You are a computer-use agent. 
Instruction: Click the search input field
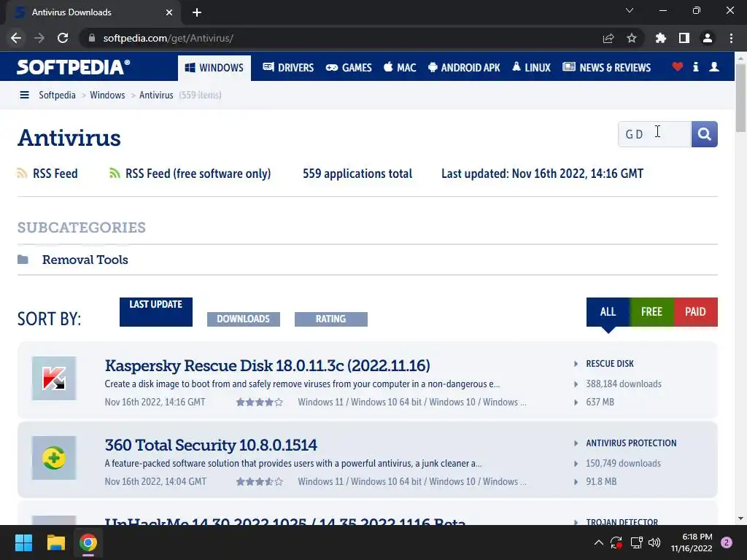coord(654,134)
